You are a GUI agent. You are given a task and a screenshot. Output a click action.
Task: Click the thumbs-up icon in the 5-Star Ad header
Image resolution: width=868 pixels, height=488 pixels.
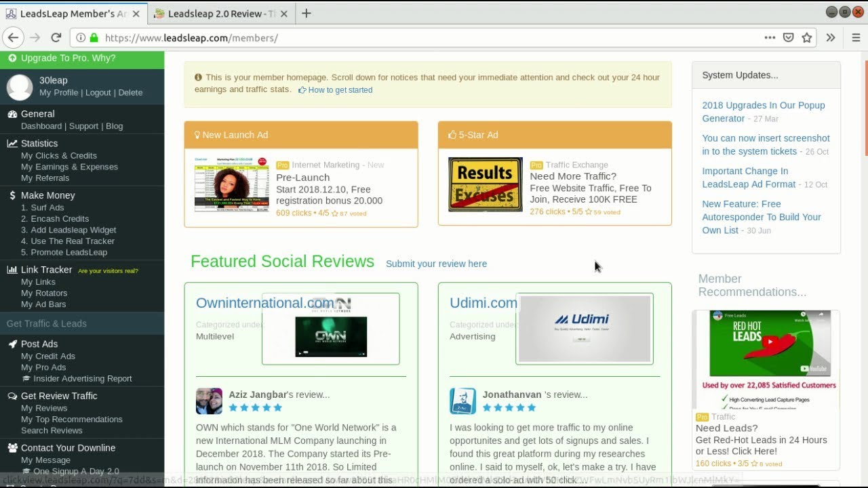point(452,135)
